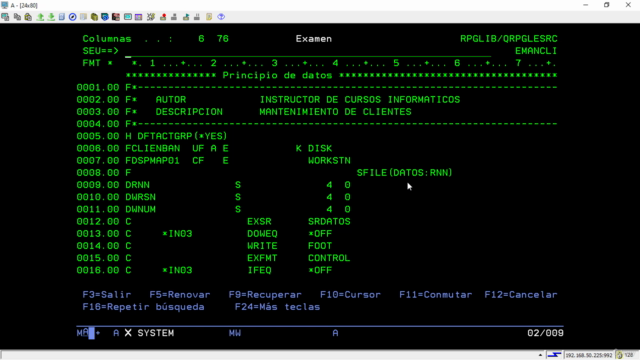Click the EXSR operation code
640x360 pixels.
pyautogui.click(x=259, y=222)
